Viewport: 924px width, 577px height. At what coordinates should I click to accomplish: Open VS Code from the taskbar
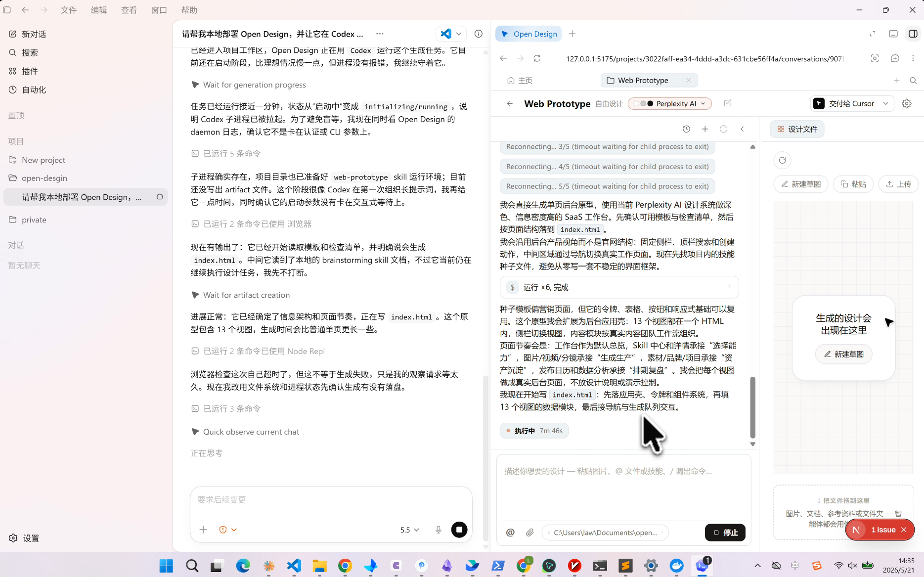pyautogui.click(x=294, y=566)
